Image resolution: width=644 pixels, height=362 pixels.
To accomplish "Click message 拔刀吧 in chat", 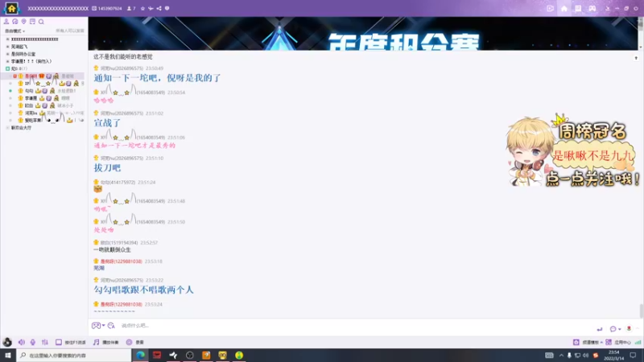I will point(107,168).
